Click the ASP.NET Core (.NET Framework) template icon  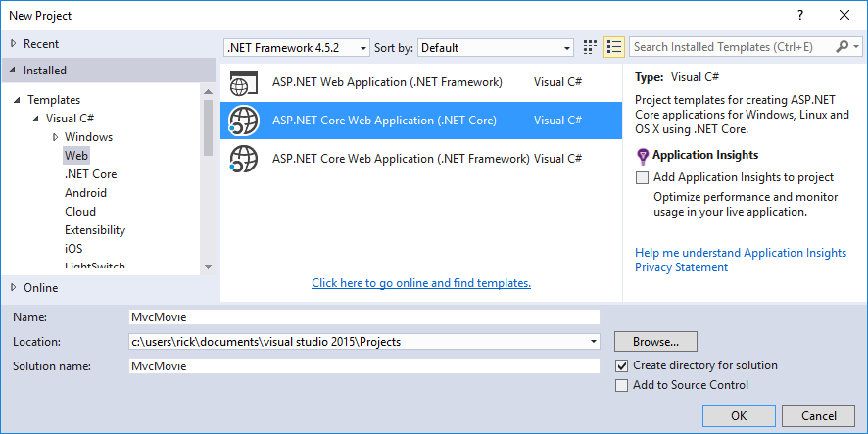pos(243,158)
